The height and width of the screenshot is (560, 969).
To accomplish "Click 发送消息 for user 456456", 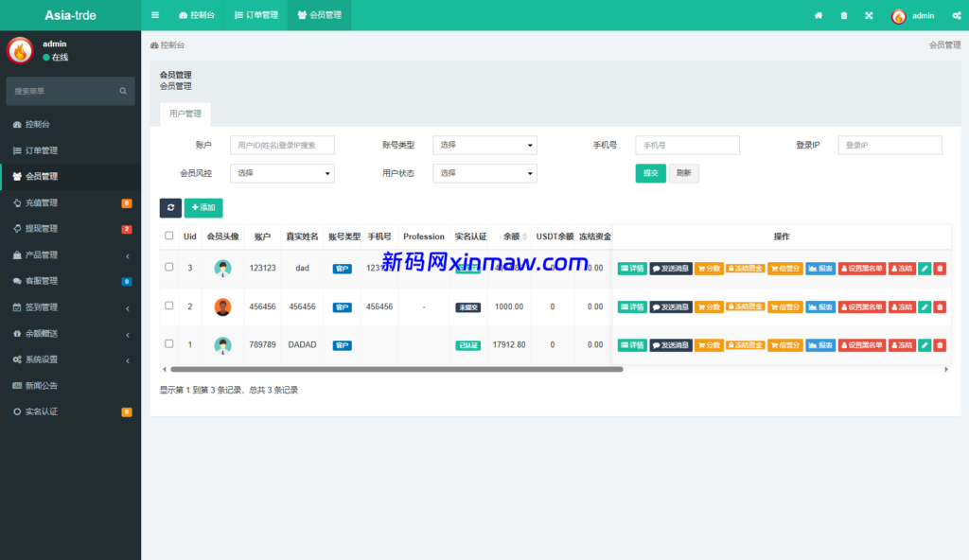I will click(x=671, y=306).
